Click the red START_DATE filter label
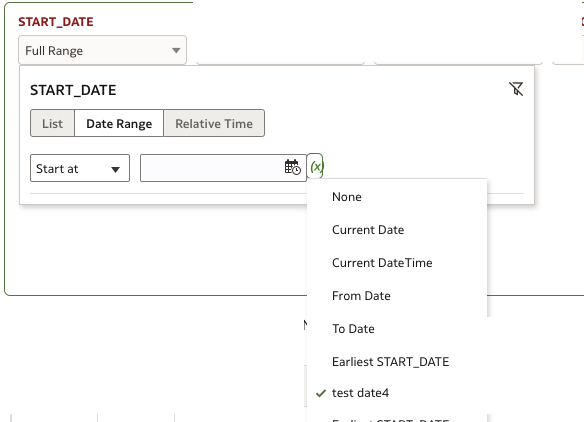The width and height of the screenshot is (584, 422). (x=56, y=22)
